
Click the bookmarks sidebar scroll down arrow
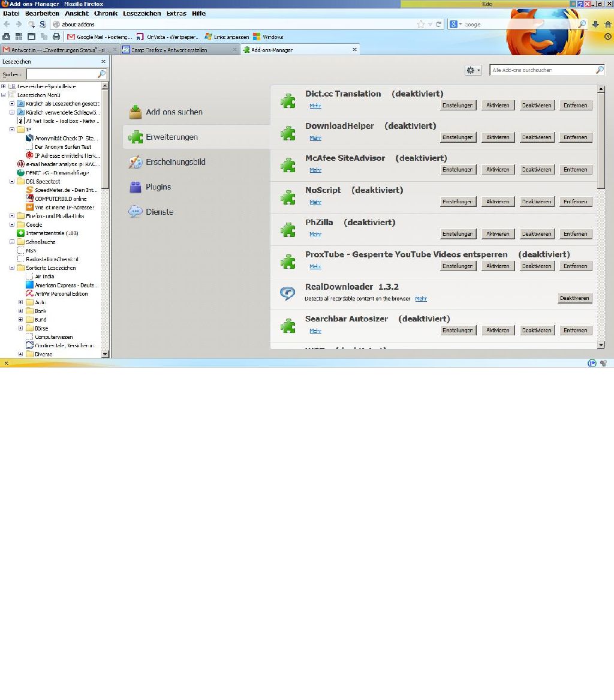tap(106, 354)
